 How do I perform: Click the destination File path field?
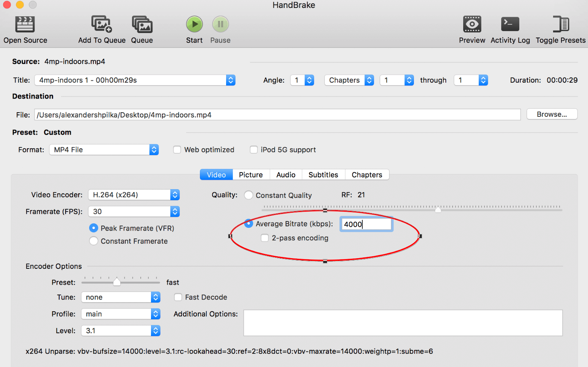(x=277, y=114)
